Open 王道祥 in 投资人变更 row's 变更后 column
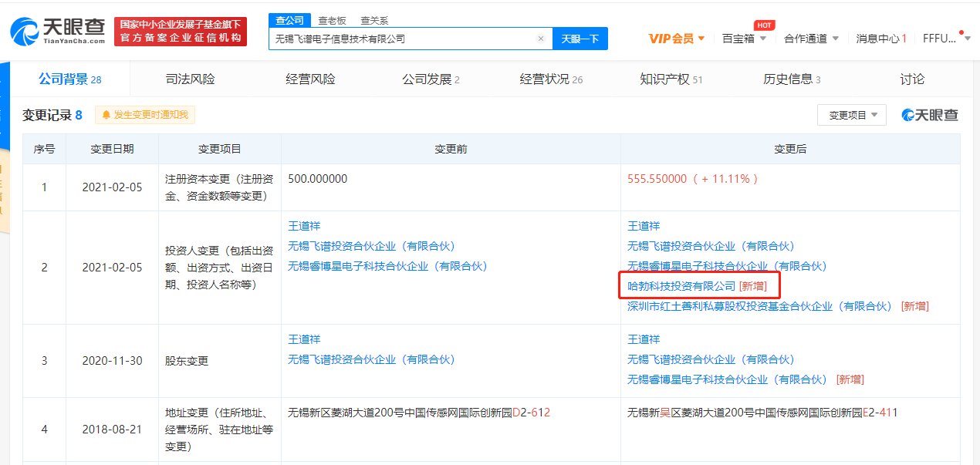Screen dimensions: 980x465 point(644,226)
